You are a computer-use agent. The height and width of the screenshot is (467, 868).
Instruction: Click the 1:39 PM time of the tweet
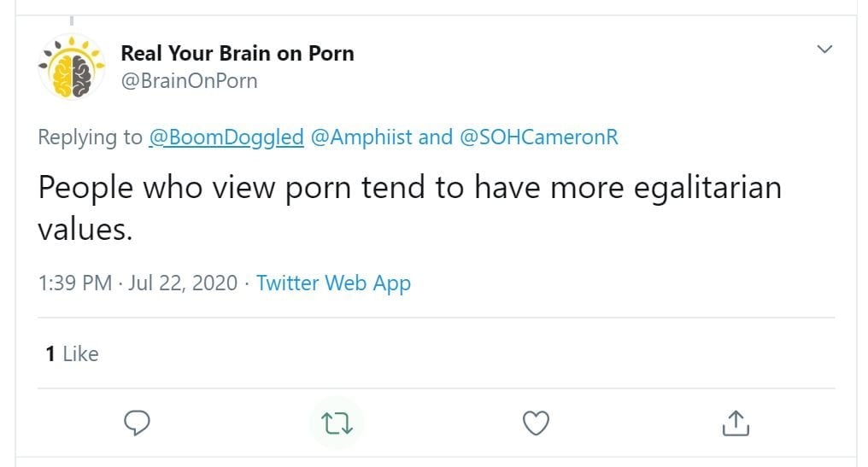tap(75, 283)
